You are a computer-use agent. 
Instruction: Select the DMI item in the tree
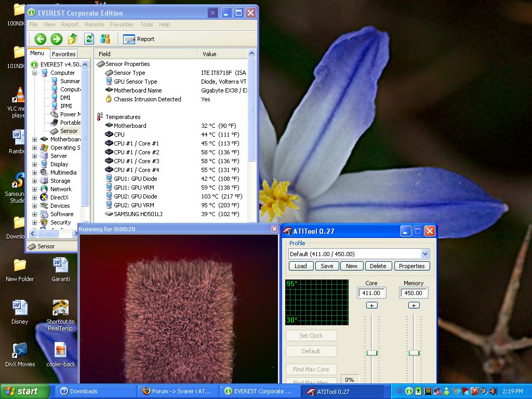coord(65,98)
